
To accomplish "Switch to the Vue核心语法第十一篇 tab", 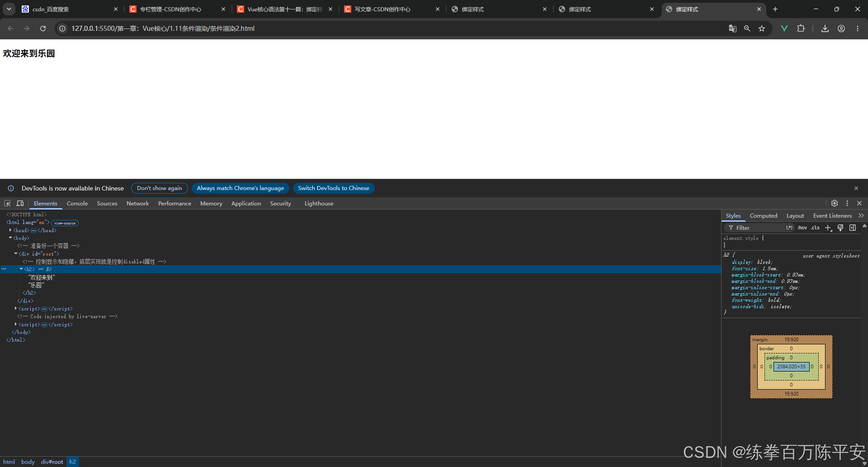I will (x=284, y=9).
